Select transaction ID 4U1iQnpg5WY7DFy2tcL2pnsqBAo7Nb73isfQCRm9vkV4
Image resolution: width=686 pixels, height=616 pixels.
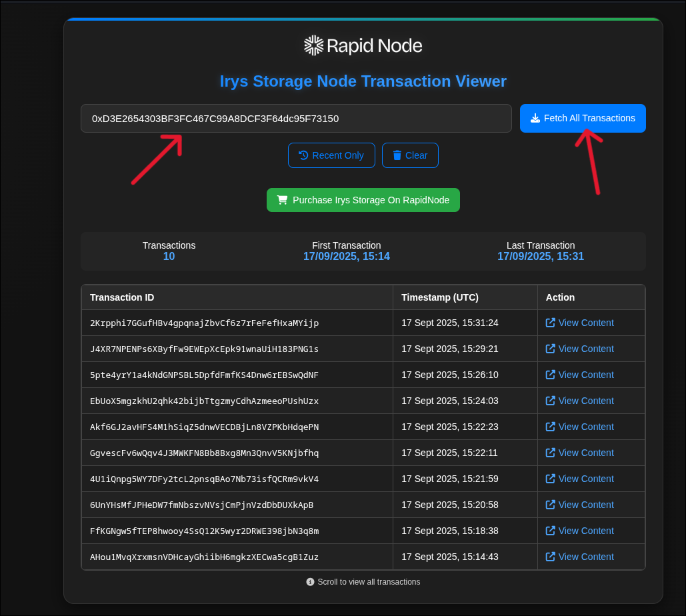(204, 479)
